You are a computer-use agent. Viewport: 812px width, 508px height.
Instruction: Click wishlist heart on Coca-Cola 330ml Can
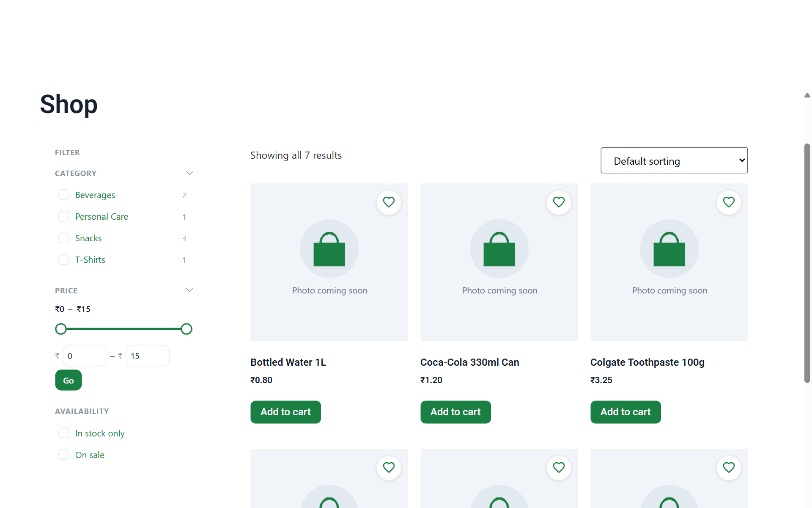pyautogui.click(x=559, y=202)
